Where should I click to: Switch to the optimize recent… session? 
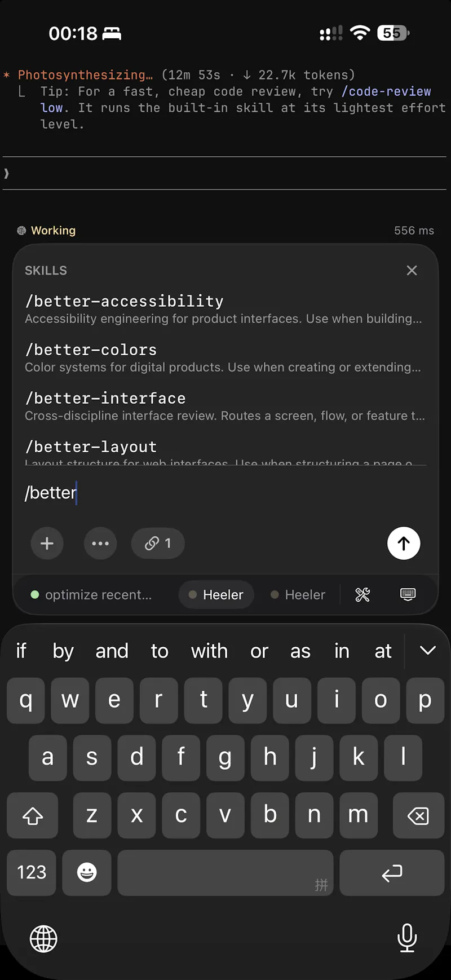click(91, 594)
